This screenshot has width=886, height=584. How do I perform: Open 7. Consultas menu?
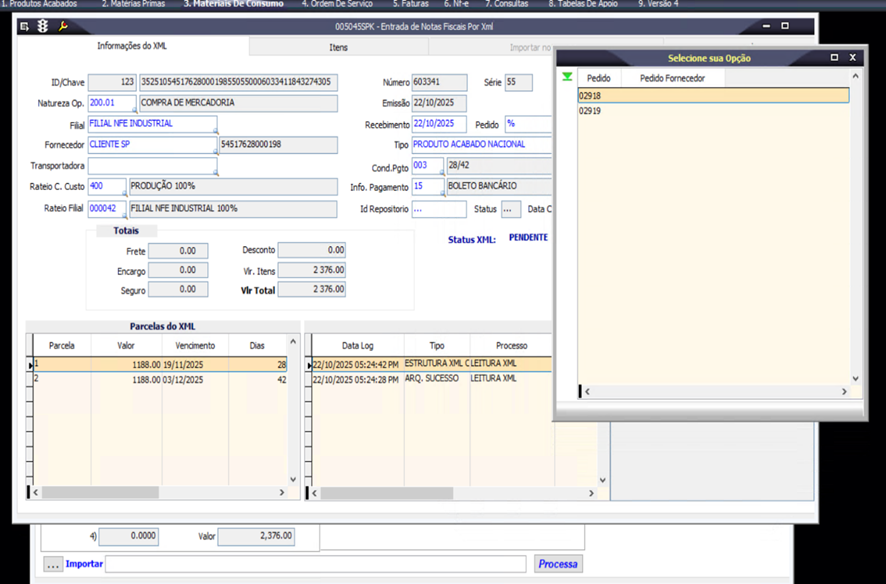click(x=507, y=4)
